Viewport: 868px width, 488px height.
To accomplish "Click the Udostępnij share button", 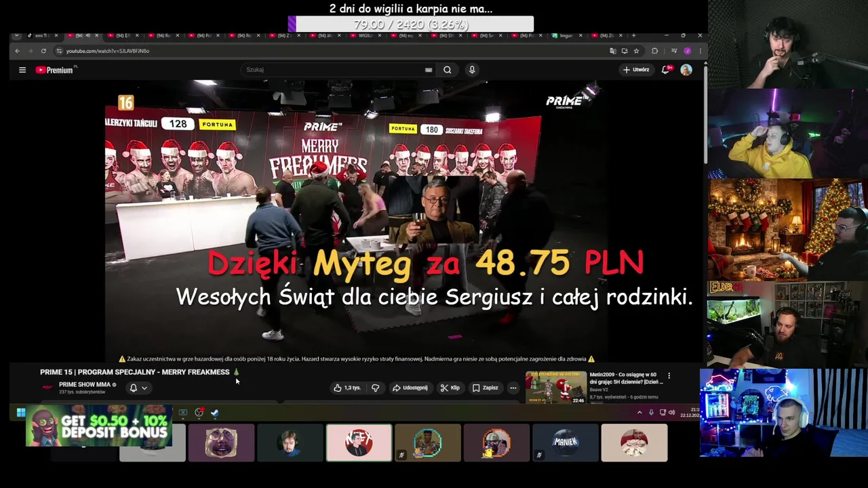I will pyautogui.click(x=410, y=388).
